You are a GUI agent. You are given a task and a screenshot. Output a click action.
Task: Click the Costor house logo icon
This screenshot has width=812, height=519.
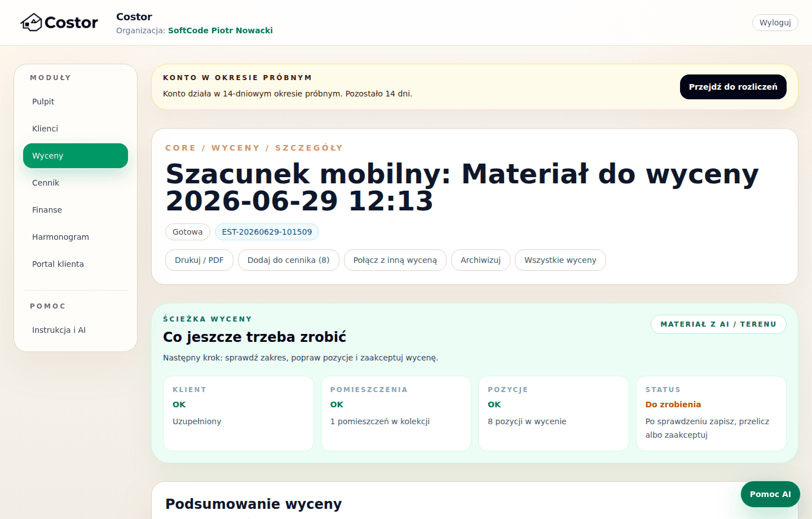point(32,22)
